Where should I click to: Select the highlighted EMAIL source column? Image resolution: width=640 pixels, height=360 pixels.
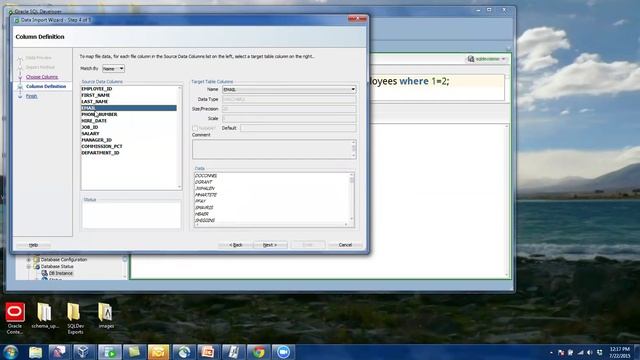tap(129, 108)
